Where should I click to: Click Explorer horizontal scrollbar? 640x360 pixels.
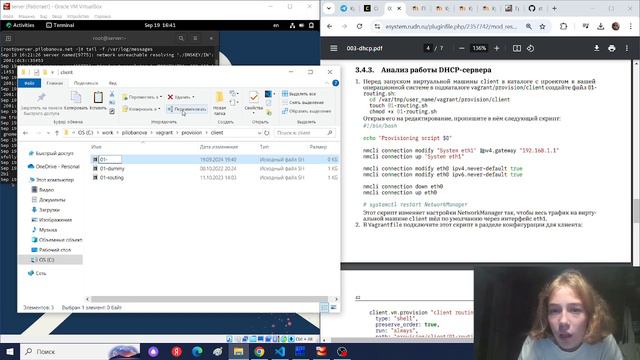pos(210,299)
